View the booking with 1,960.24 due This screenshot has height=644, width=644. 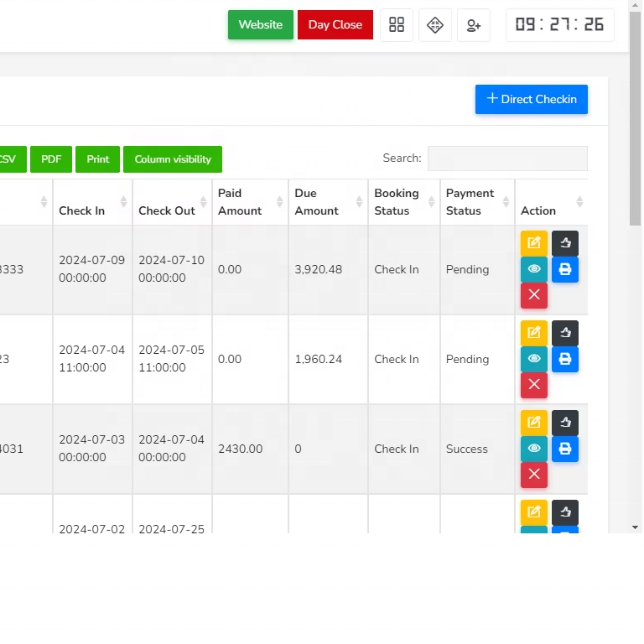pos(534,359)
